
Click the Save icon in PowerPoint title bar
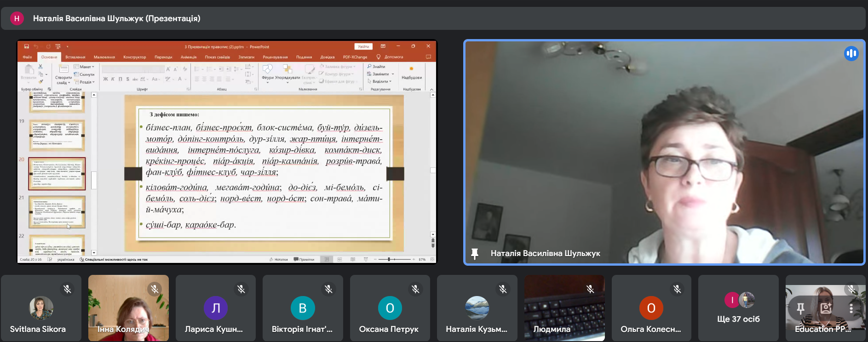[26, 46]
